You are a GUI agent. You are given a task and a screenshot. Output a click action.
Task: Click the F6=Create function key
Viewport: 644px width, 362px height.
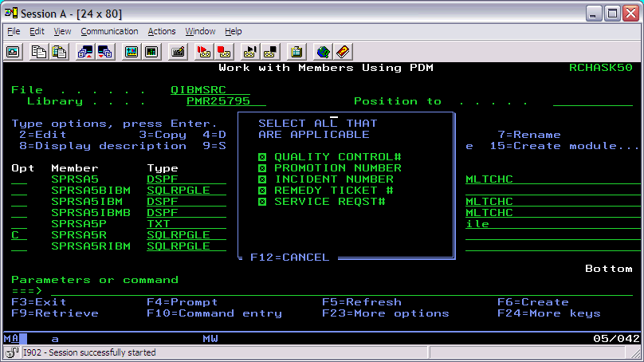click(x=532, y=302)
